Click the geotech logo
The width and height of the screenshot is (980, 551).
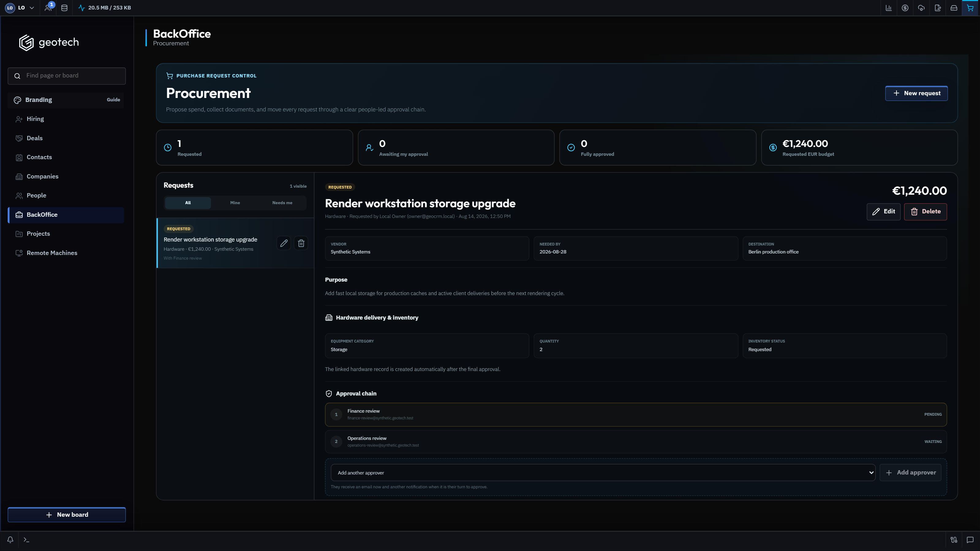(x=49, y=42)
